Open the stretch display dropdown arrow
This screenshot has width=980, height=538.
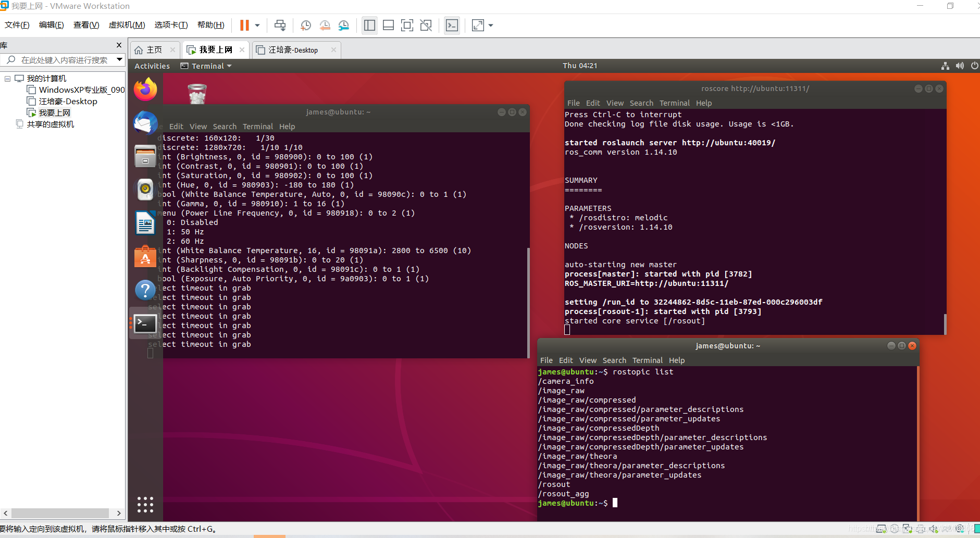pyautogui.click(x=491, y=25)
